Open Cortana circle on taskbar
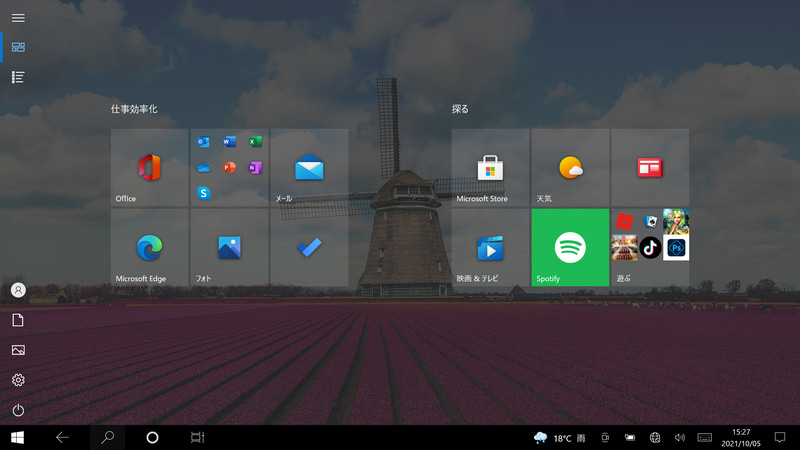The height and width of the screenshot is (450, 800). (x=152, y=437)
